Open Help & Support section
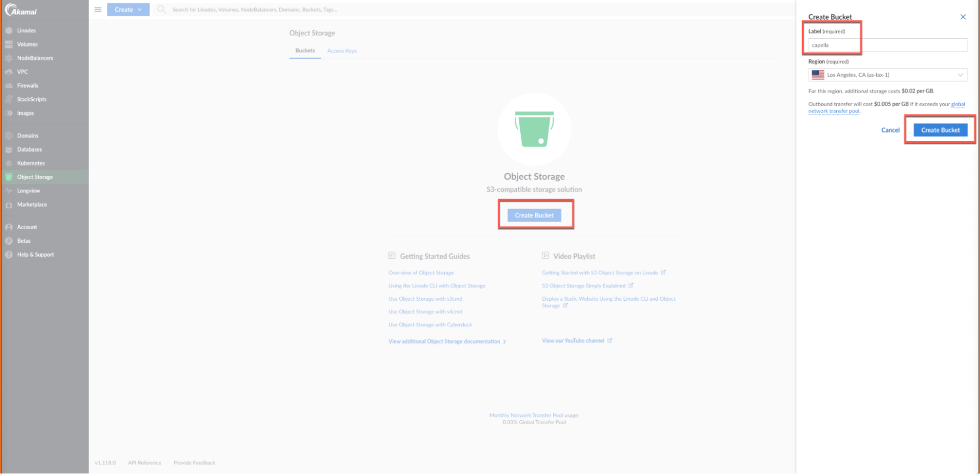Screen dimensions: 980x474 (35, 255)
